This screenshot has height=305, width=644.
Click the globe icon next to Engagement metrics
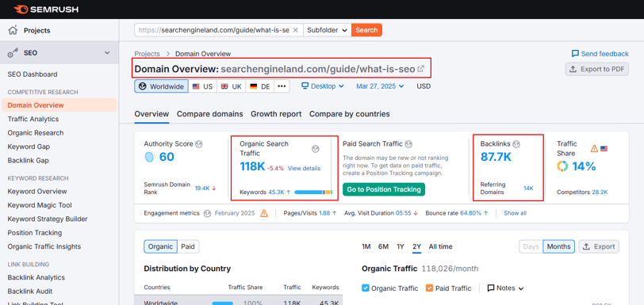click(207, 213)
